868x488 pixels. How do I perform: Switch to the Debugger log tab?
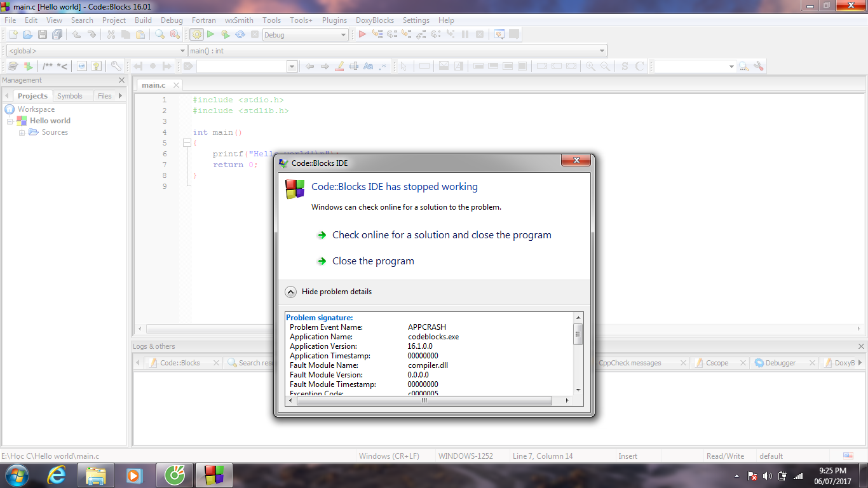780,363
